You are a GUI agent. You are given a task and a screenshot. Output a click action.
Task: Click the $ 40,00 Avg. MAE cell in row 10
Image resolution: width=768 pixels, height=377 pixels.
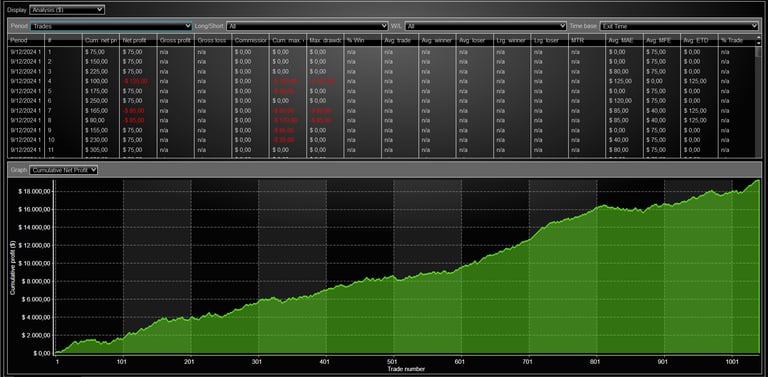pyautogui.click(x=619, y=140)
